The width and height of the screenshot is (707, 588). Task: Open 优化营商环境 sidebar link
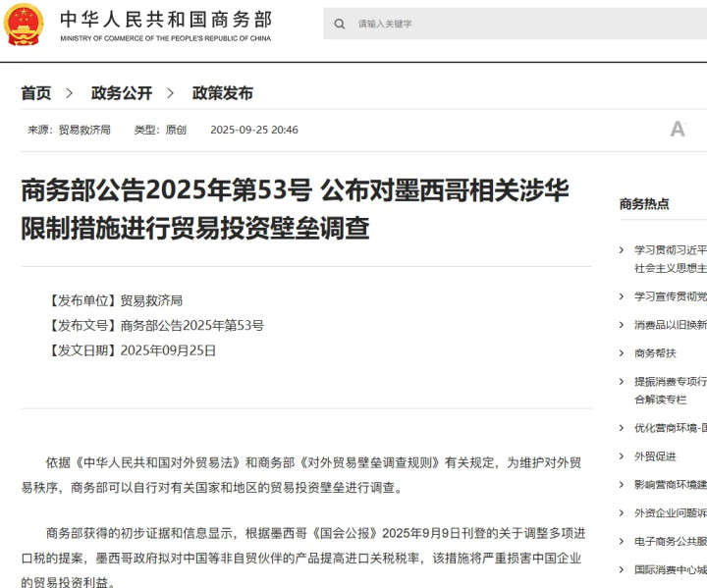click(670, 428)
